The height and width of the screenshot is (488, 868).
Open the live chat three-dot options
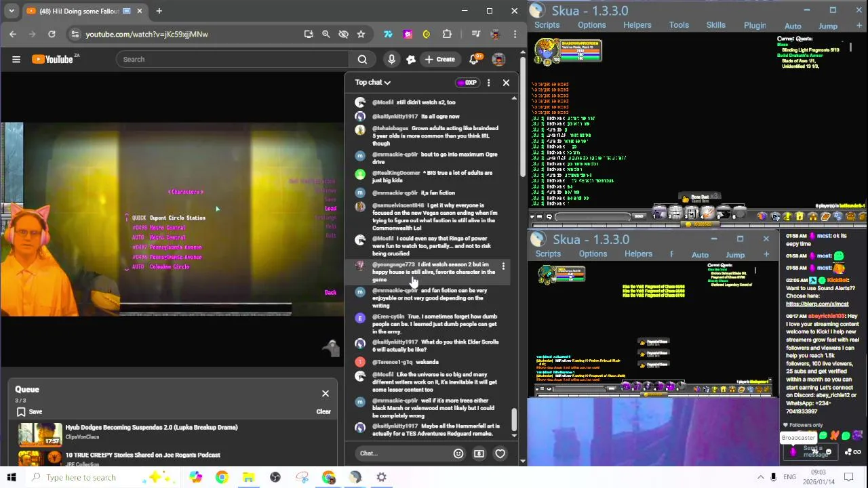click(488, 83)
